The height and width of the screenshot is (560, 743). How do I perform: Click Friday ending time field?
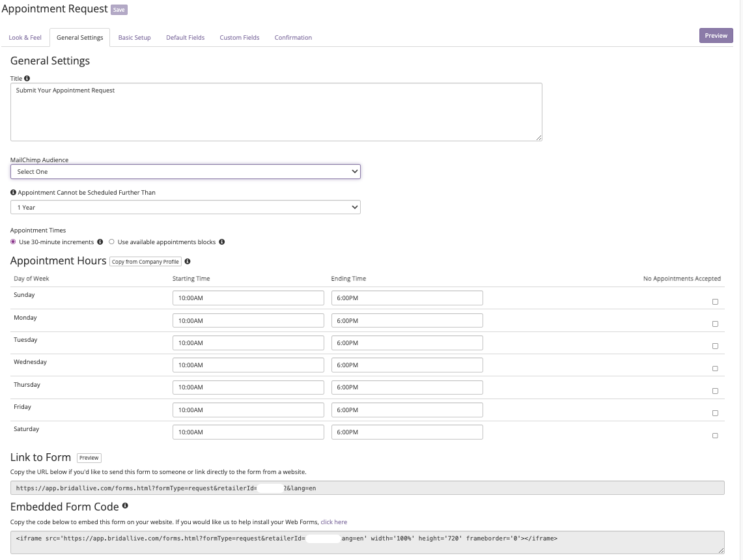pos(407,410)
